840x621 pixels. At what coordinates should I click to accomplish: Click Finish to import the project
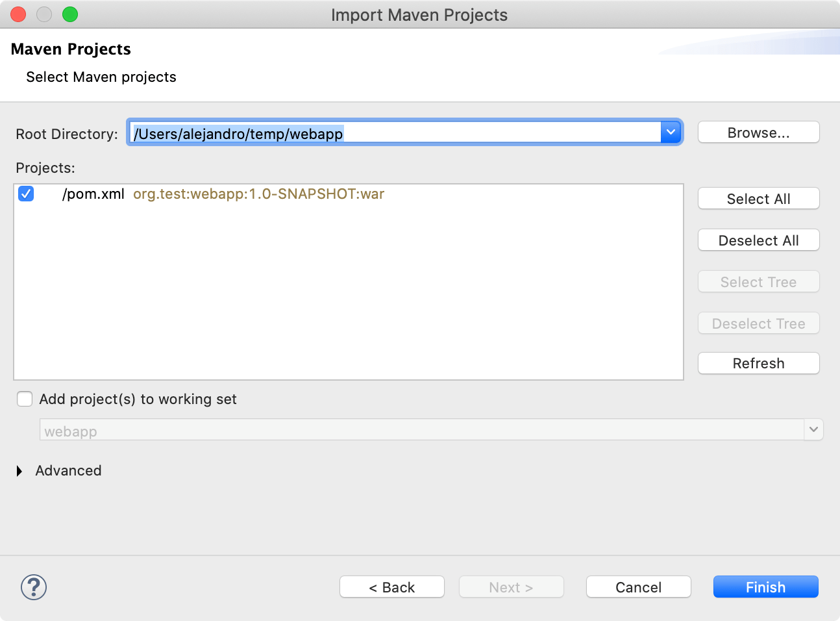pos(765,587)
